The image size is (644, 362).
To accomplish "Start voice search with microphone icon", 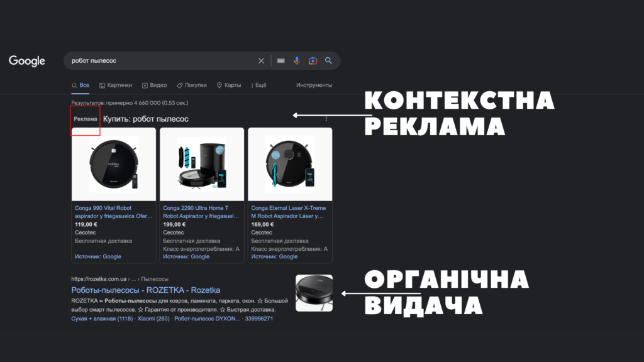I will [x=297, y=61].
